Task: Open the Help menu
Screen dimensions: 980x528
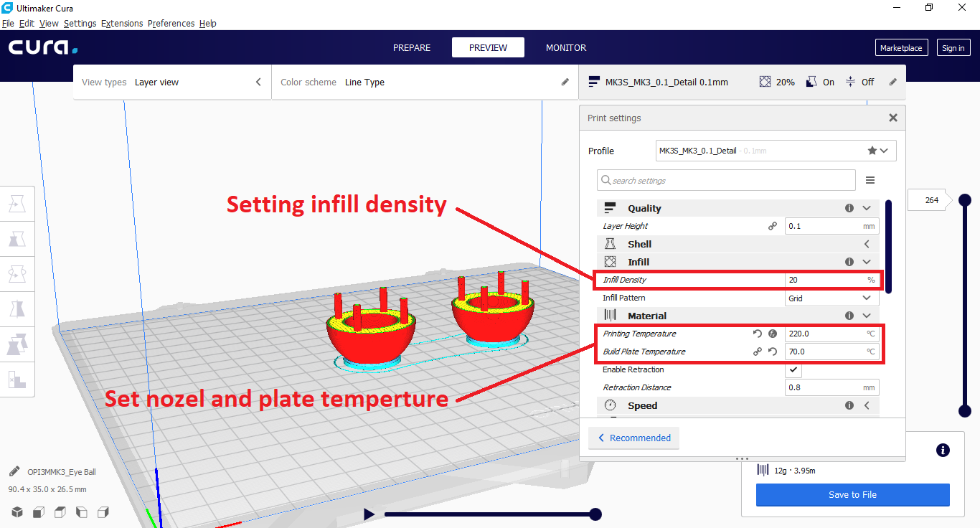Action: (207, 23)
